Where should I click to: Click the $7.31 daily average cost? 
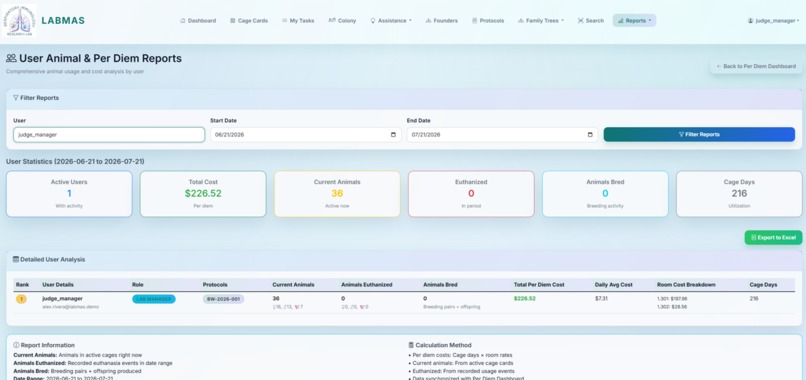[x=601, y=298]
